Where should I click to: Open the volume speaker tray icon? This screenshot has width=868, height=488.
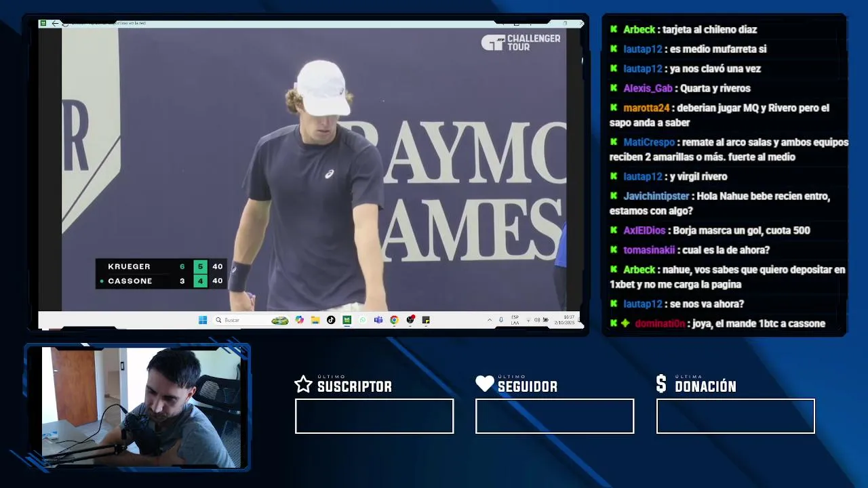tap(536, 320)
